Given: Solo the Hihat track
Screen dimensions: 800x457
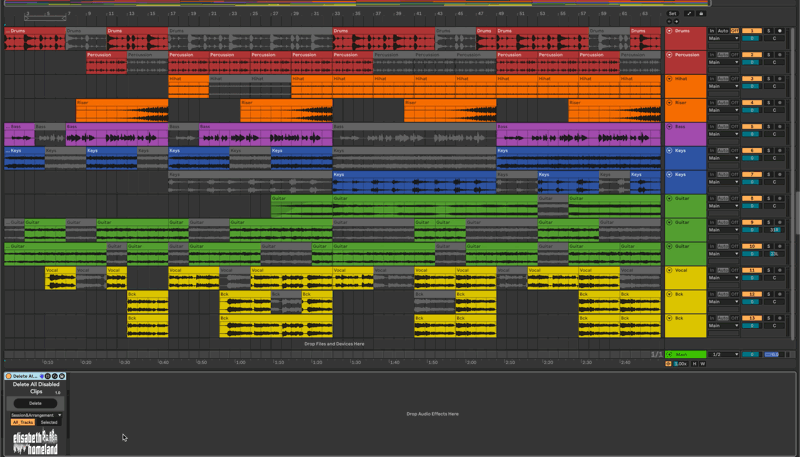Looking at the screenshot, I should click(768, 79).
